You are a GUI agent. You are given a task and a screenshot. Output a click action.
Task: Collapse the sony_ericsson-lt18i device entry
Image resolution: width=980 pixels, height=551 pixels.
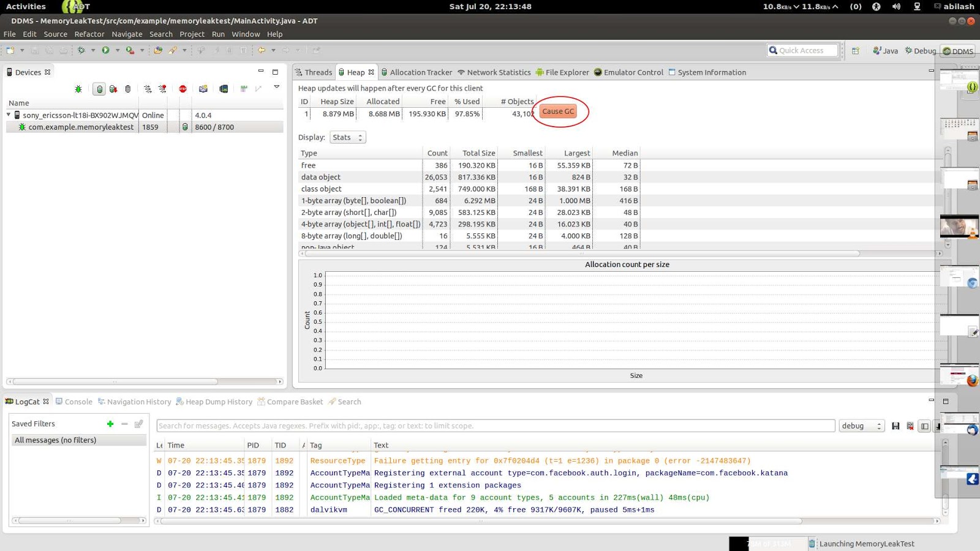8,114
